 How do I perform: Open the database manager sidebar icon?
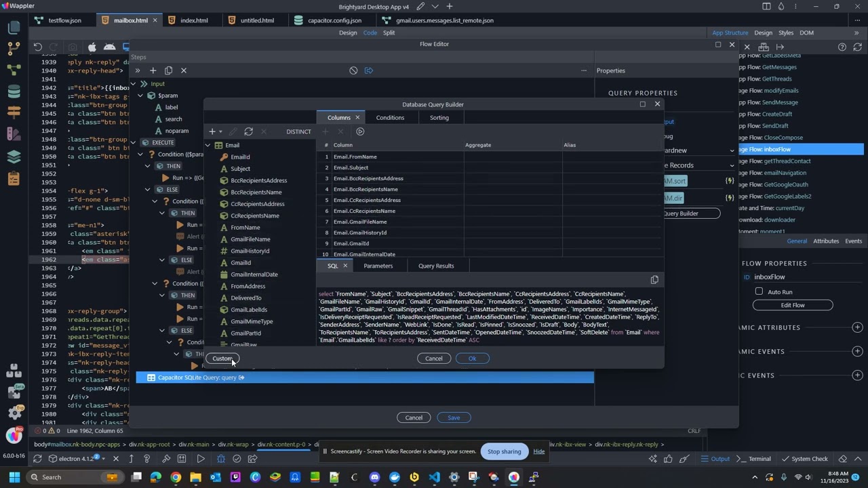click(14, 91)
